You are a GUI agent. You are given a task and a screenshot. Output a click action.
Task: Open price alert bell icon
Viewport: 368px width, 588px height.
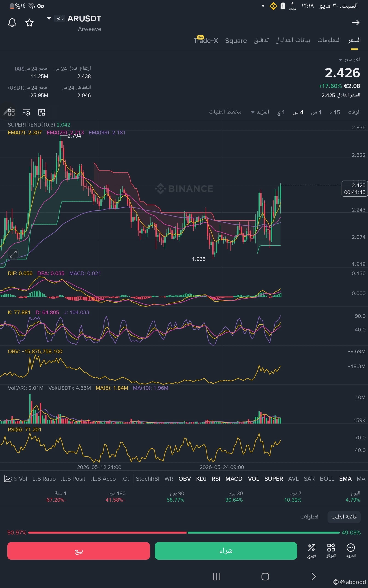12,23
